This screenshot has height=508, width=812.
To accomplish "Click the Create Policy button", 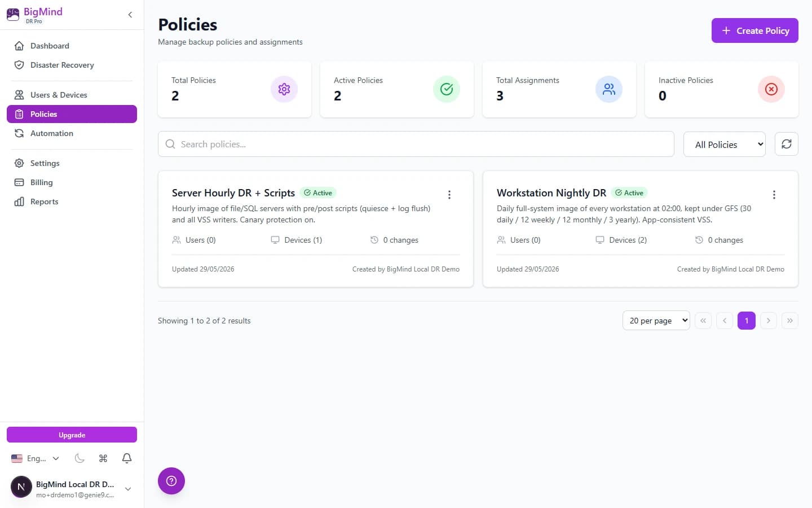I will [754, 30].
